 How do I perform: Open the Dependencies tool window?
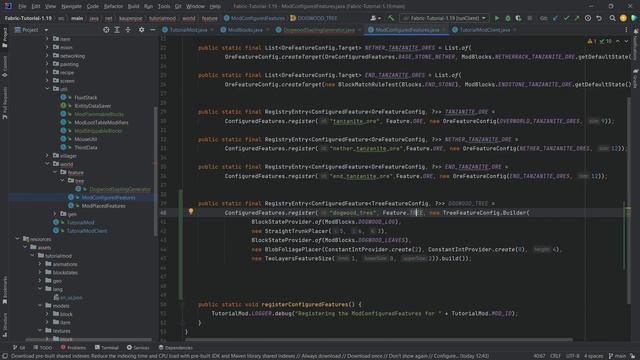click(x=176, y=348)
